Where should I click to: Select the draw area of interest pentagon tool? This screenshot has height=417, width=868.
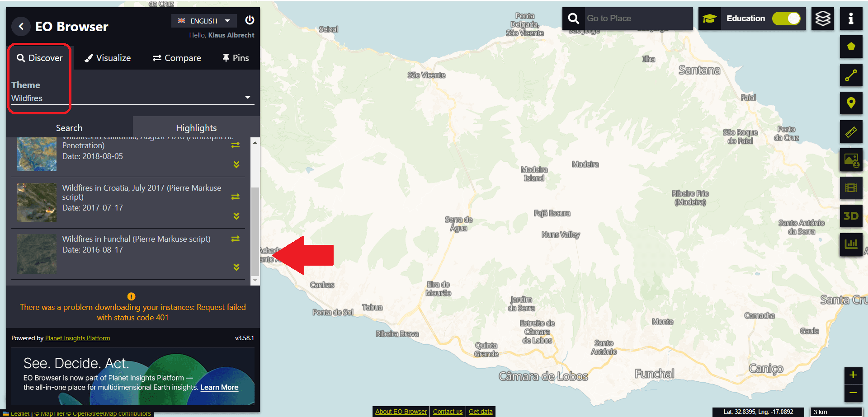[x=851, y=47]
